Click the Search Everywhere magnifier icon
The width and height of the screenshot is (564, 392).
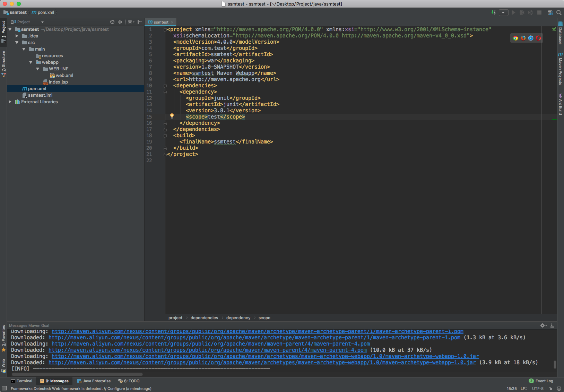(x=559, y=12)
